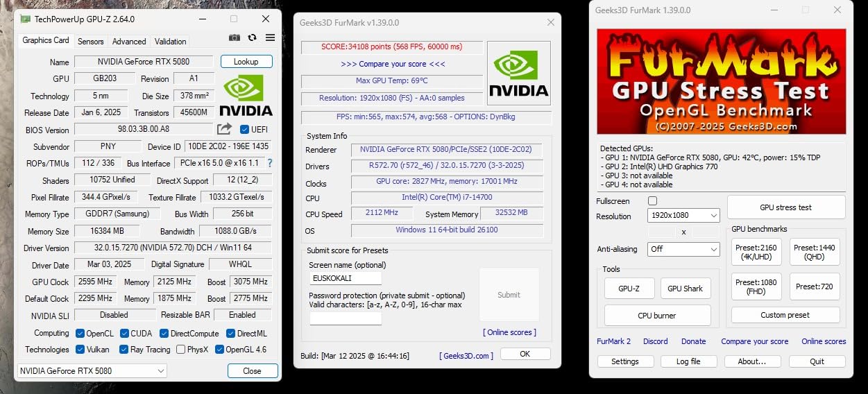Open the Anti-aliasing dropdown

click(683, 248)
